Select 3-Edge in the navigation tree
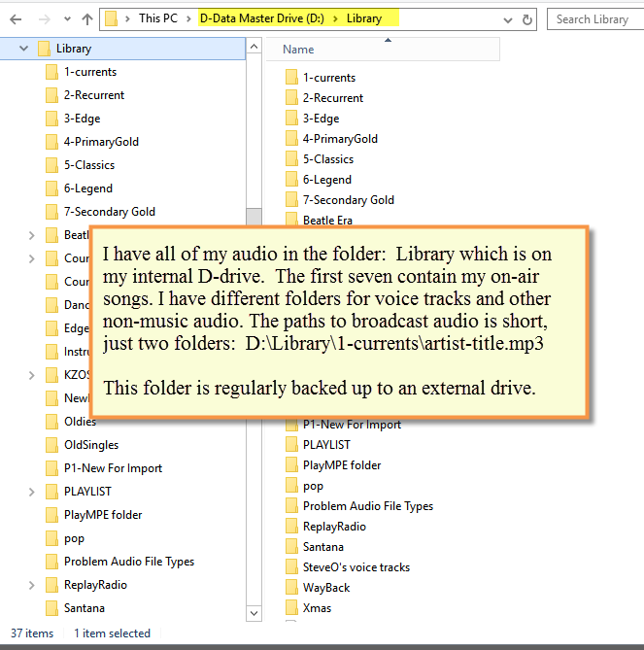 point(82,119)
